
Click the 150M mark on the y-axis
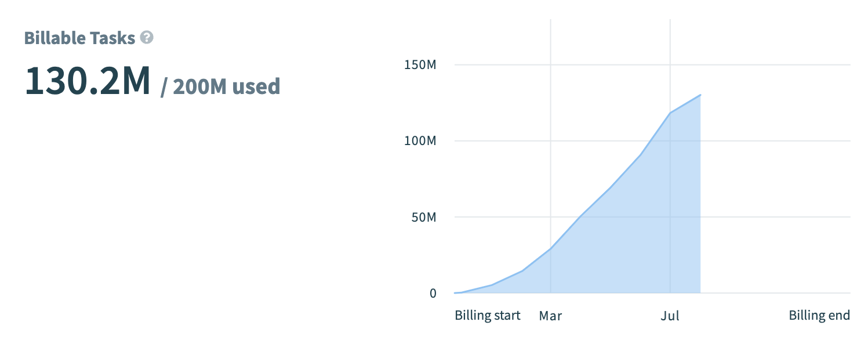tap(420, 65)
